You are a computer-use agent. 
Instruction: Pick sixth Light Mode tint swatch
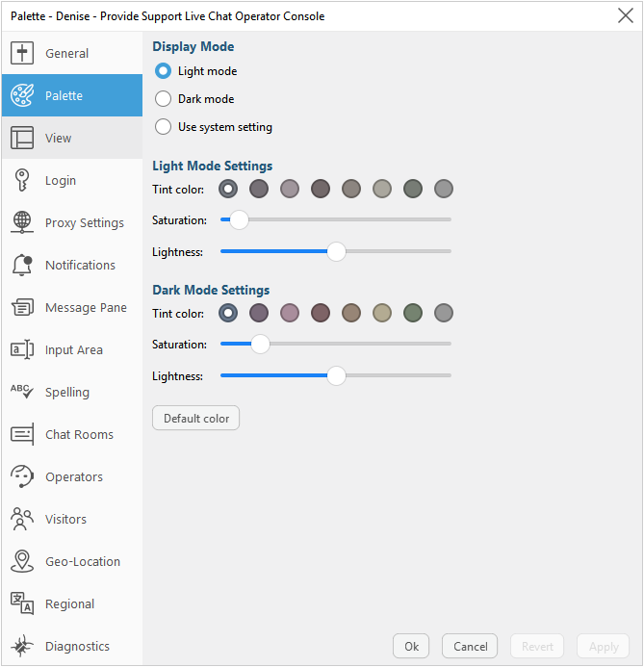[x=382, y=189]
